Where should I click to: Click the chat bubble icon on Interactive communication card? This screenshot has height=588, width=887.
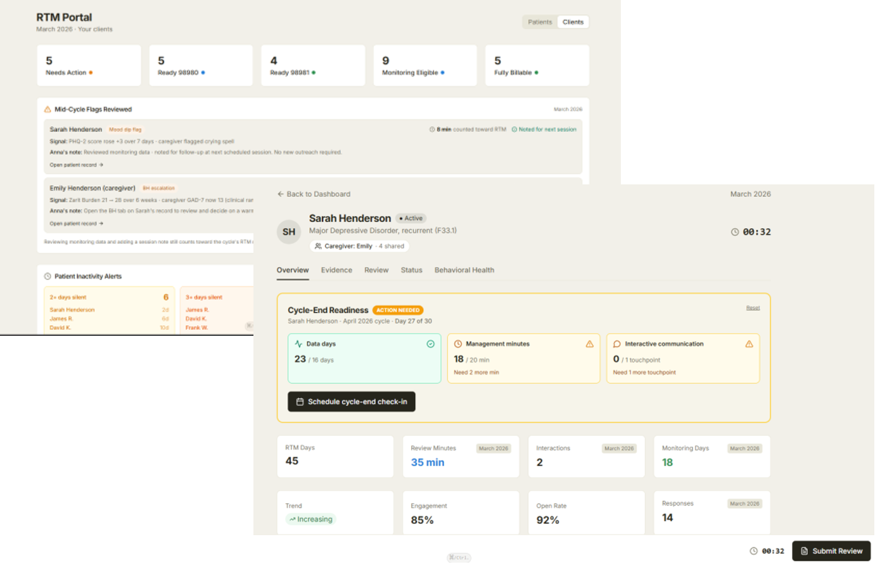(617, 344)
